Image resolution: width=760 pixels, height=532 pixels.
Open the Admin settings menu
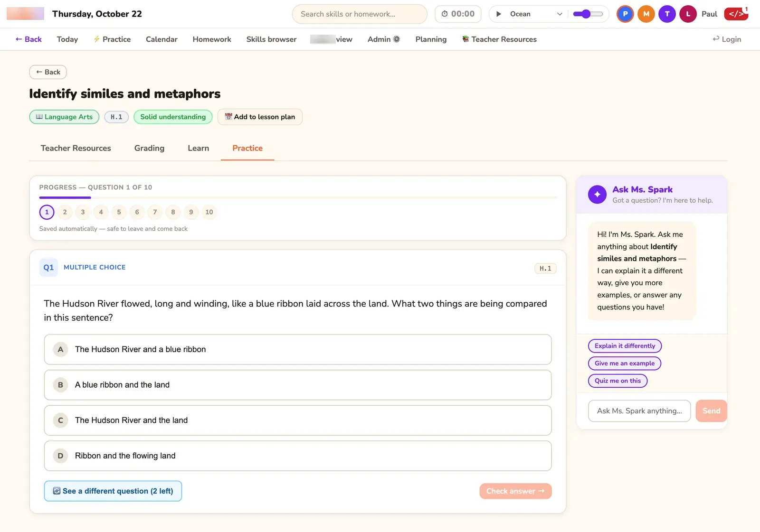[x=384, y=39]
